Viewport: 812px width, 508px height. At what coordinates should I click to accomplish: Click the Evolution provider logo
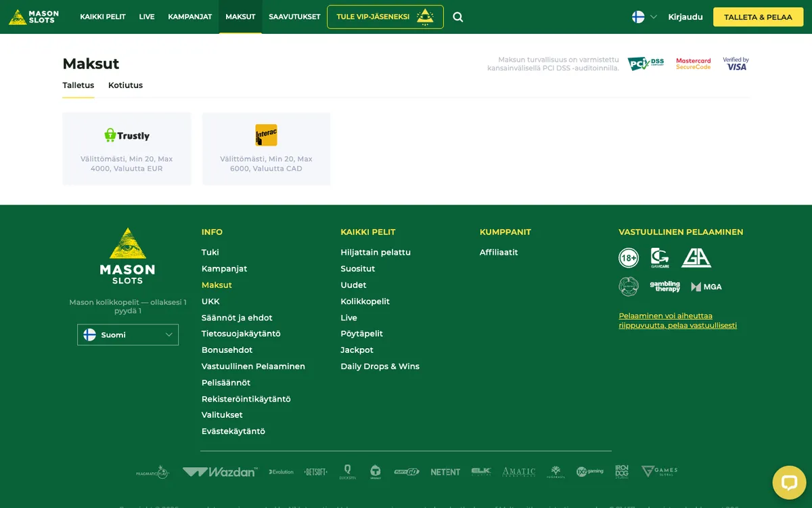(x=281, y=472)
